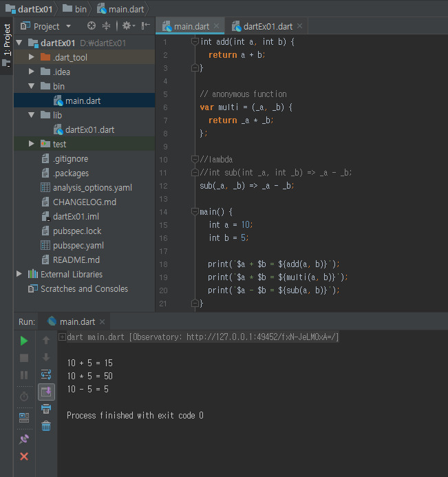The width and height of the screenshot is (448, 477).
Task: Fold the add function at line 1
Action: pos(195,41)
